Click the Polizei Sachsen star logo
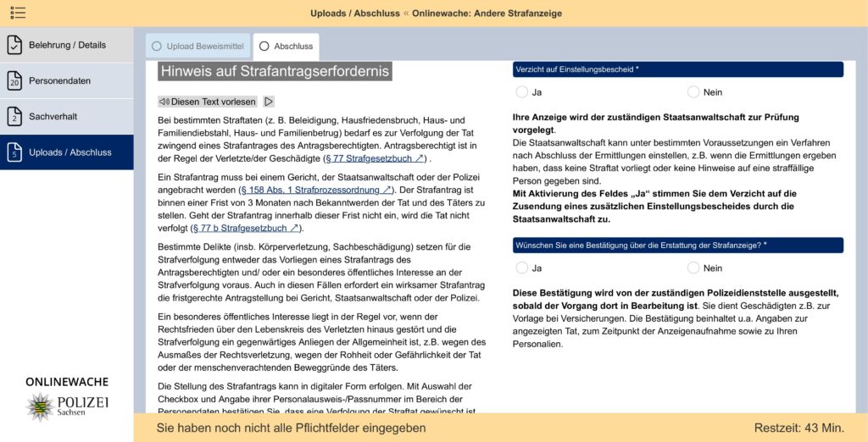The width and height of the screenshot is (868, 442). (x=39, y=406)
